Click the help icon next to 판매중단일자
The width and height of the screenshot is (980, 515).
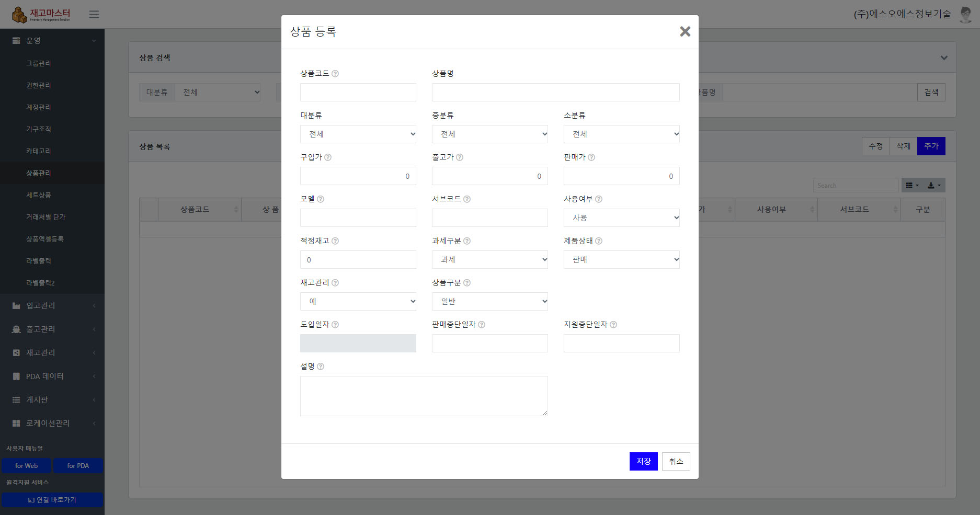[482, 325]
